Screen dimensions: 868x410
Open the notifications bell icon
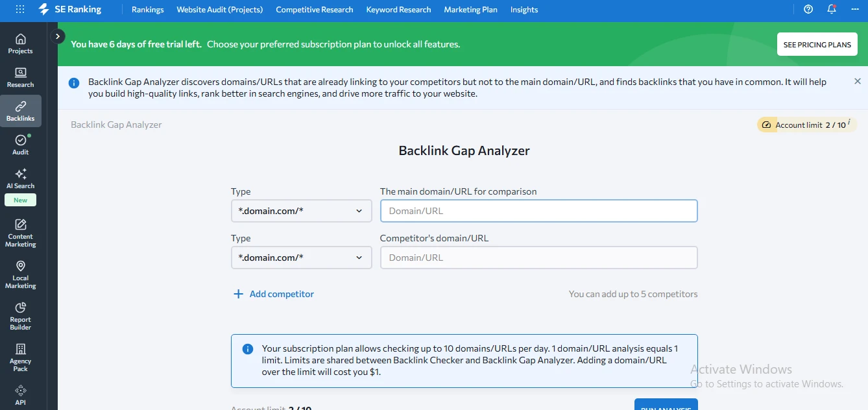832,9
